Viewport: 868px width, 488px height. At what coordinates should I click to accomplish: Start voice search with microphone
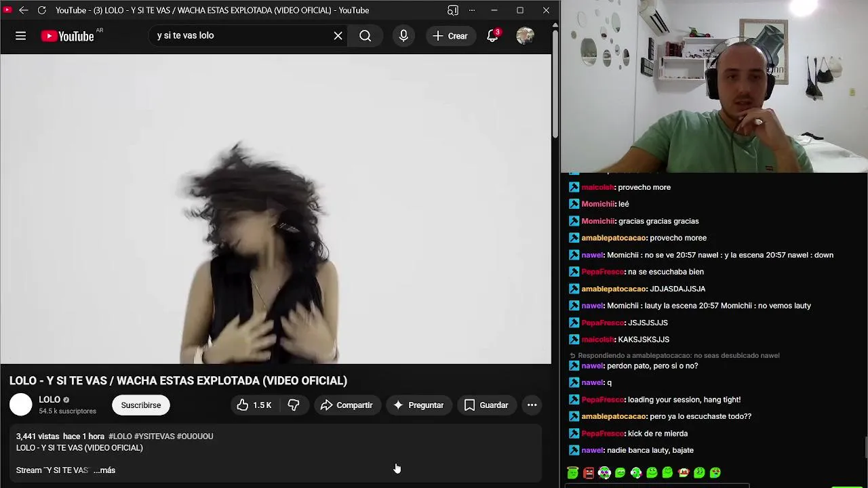403,36
